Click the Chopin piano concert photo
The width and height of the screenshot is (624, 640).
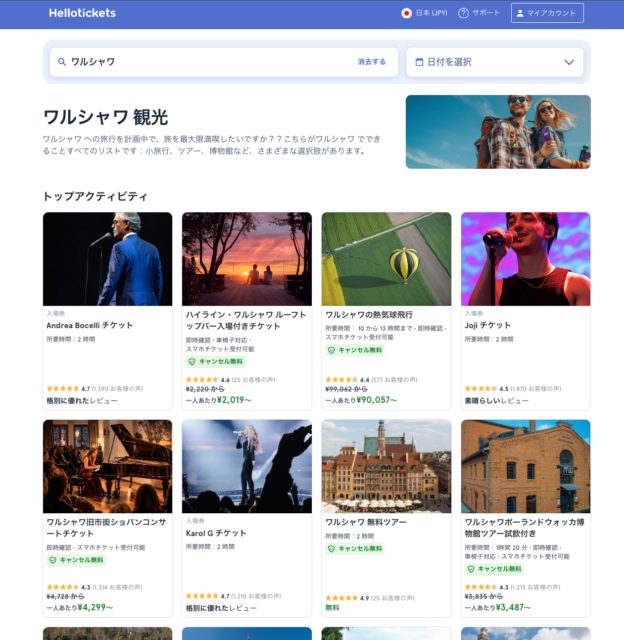pos(107,466)
